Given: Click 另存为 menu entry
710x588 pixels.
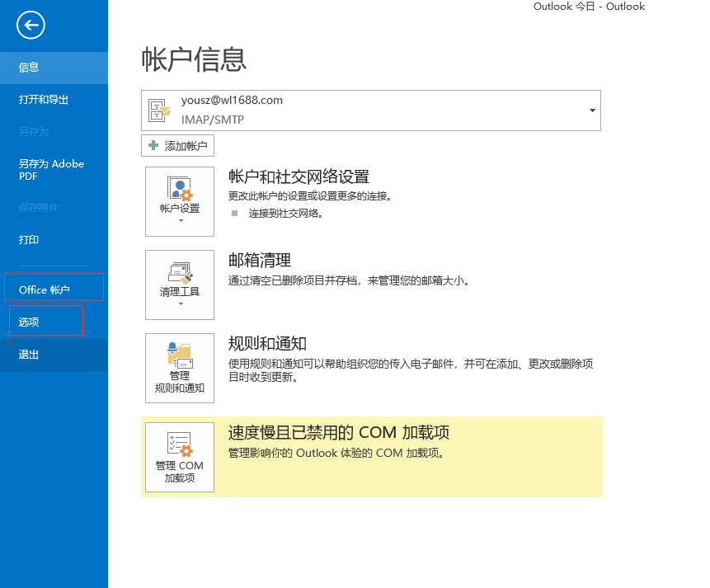Looking at the screenshot, I should coord(54,132).
